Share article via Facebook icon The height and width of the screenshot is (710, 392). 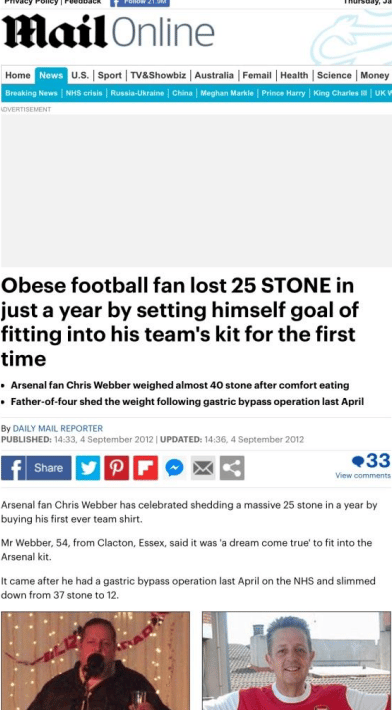click(x=36, y=468)
